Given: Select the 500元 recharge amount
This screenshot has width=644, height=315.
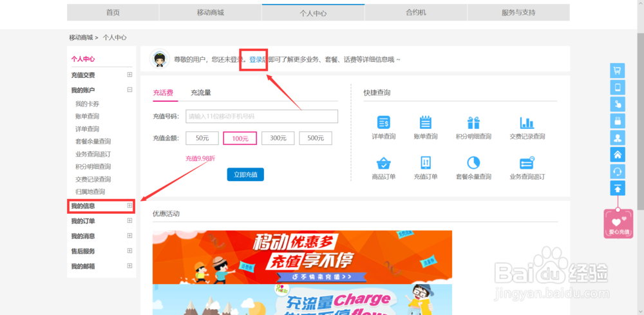Looking at the screenshot, I should (x=316, y=138).
